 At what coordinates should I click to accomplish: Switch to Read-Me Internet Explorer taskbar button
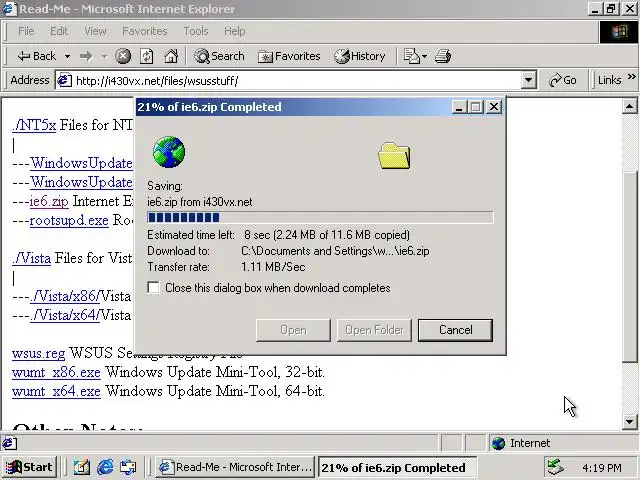(235, 467)
